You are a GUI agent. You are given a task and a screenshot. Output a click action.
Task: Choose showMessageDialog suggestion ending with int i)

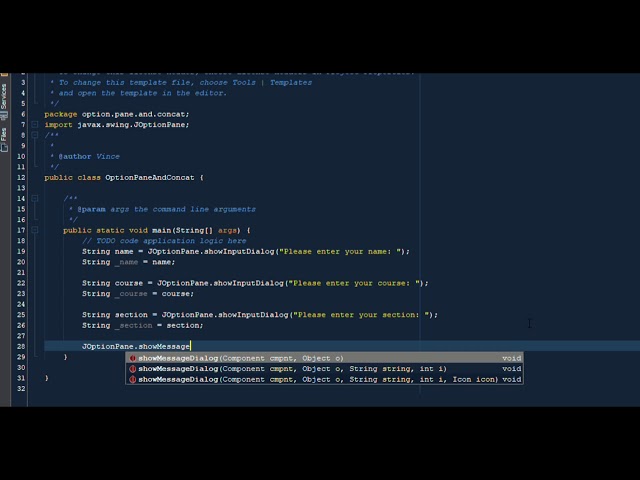[x=324, y=369]
